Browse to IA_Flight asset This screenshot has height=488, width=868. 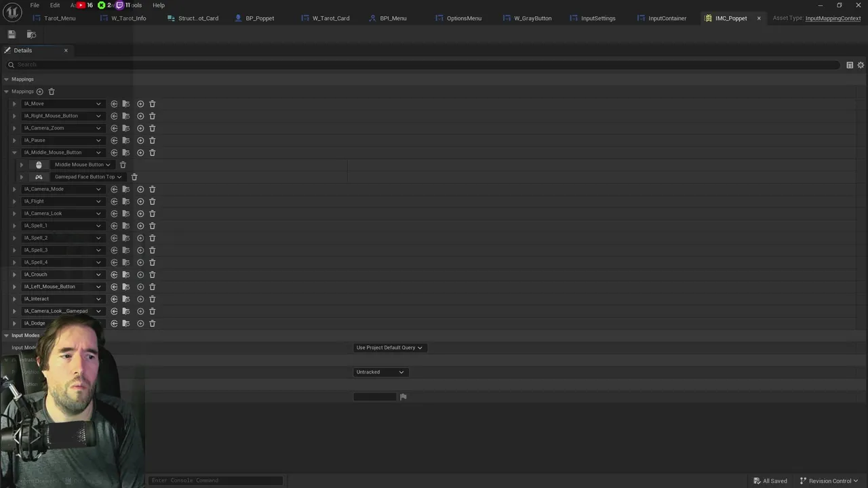(x=126, y=201)
